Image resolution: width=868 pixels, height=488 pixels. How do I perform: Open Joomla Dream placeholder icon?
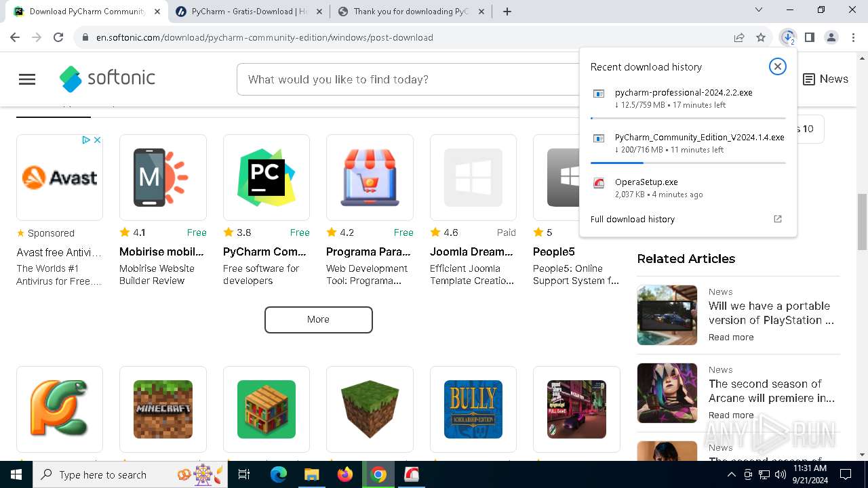(x=473, y=178)
